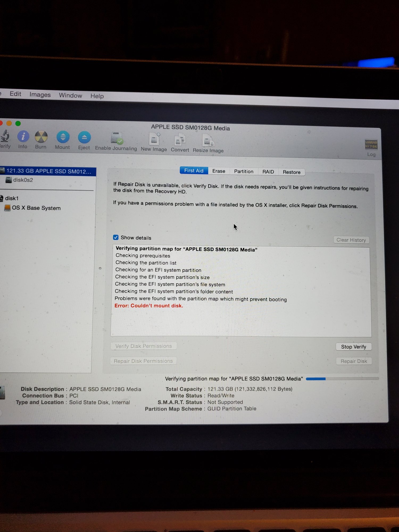Click 'Checking the EFI system partition's size' line

click(x=162, y=277)
